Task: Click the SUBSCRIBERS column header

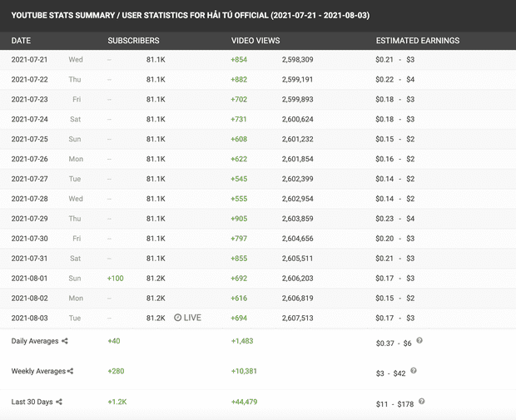Action: 134,41
